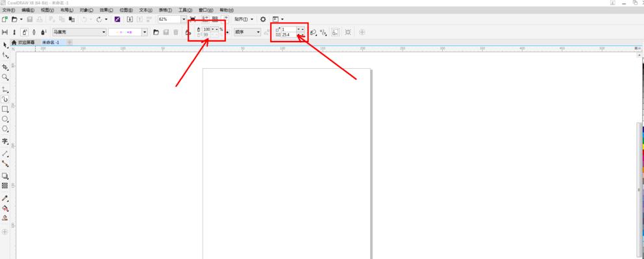This screenshot has width=644, height=259.
Task: Click the spray offset button
Action: 324,32
